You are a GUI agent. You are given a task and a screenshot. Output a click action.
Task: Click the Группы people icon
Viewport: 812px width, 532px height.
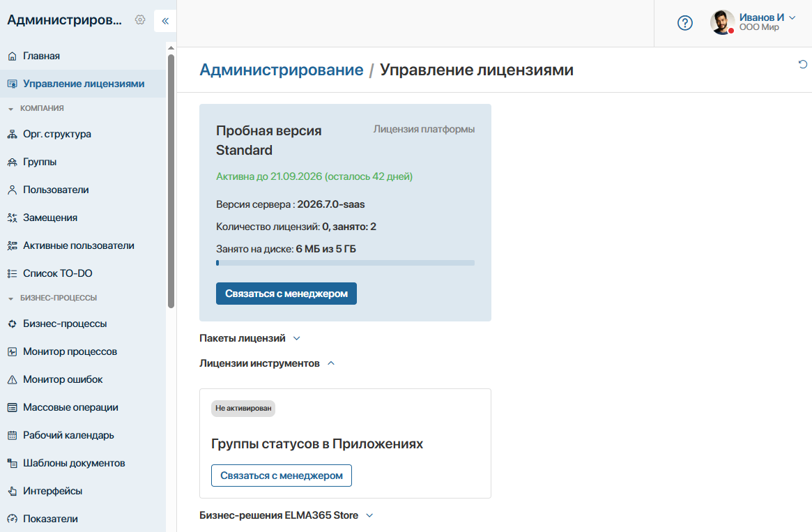pos(13,162)
